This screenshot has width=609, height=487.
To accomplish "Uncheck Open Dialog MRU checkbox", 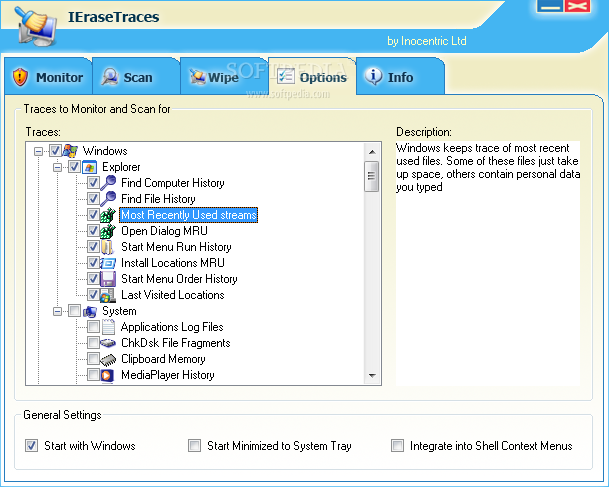I will (x=93, y=231).
